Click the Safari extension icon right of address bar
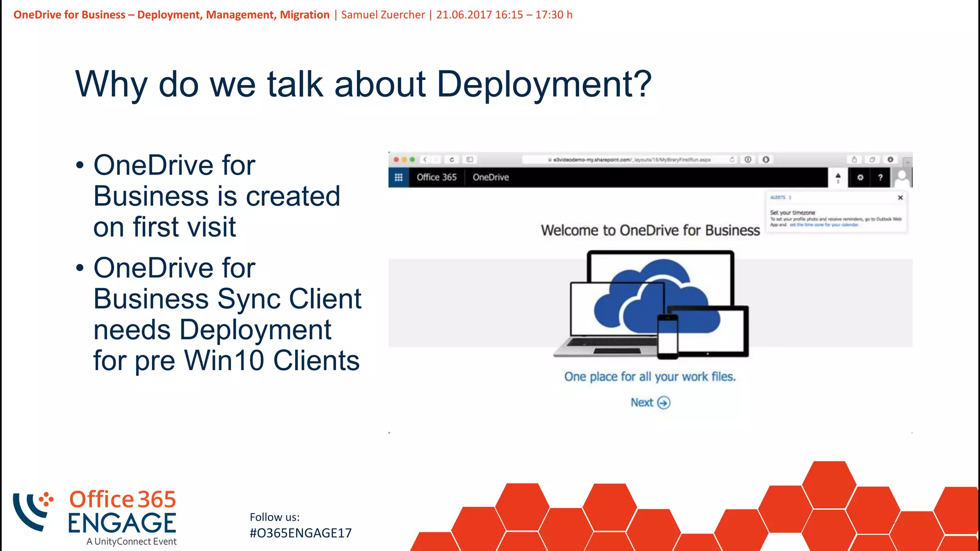Viewport: 980px width, 551px height. (766, 160)
